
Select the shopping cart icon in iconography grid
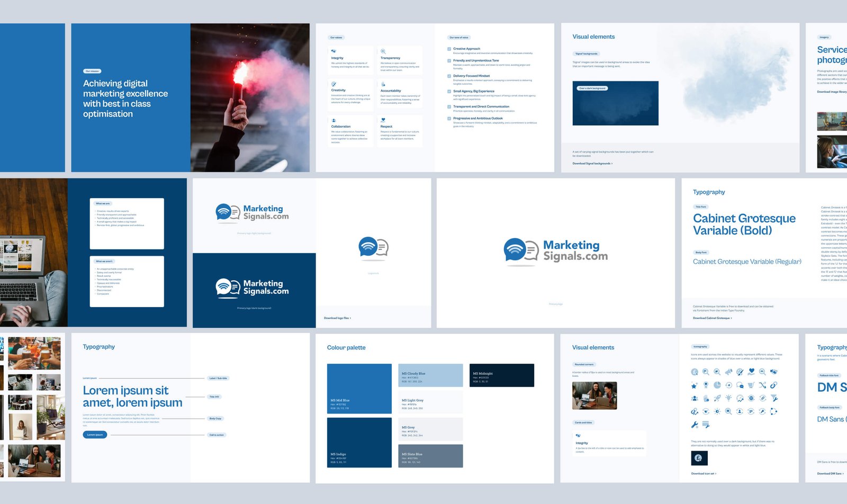click(x=751, y=385)
